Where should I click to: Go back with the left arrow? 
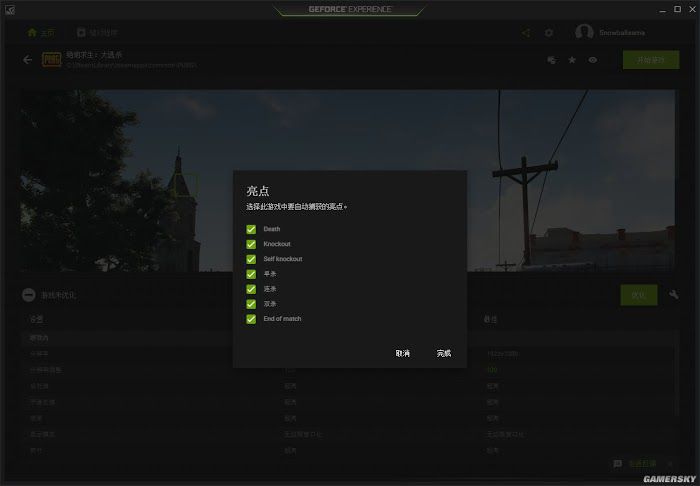(x=28, y=59)
